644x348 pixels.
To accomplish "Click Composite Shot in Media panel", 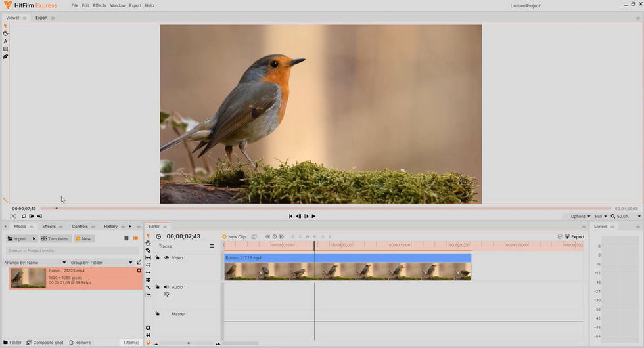I will pyautogui.click(x=45, y=343).
